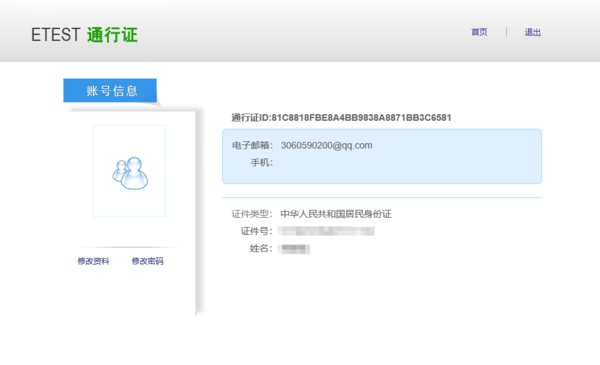Image resolution: width=600 pixels, height=365 pixels.
Task: Open 修改密码 to change password
Action: point(148,261)
